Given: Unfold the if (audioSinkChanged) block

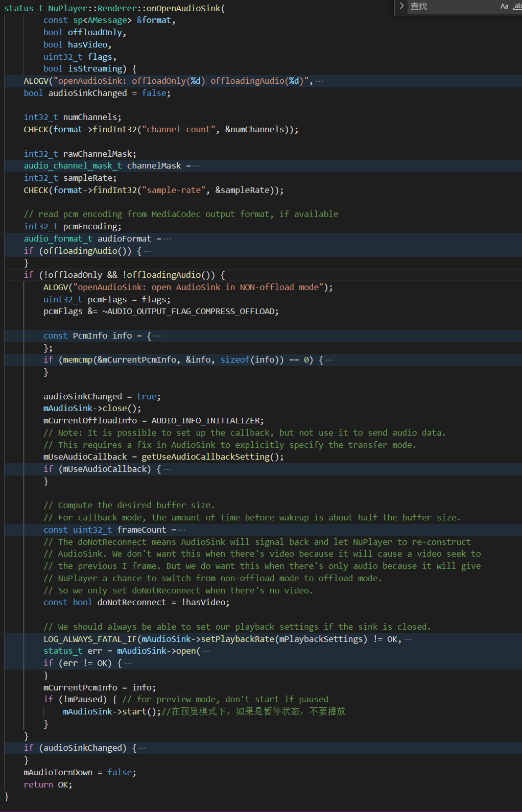Looking at the screenshot, I should point(143,748).
